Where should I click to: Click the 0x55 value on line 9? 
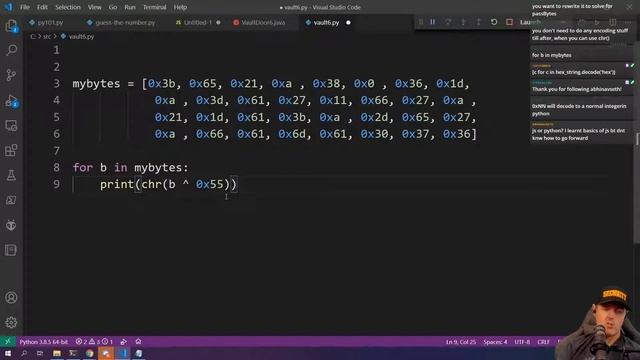coord(209,184)
